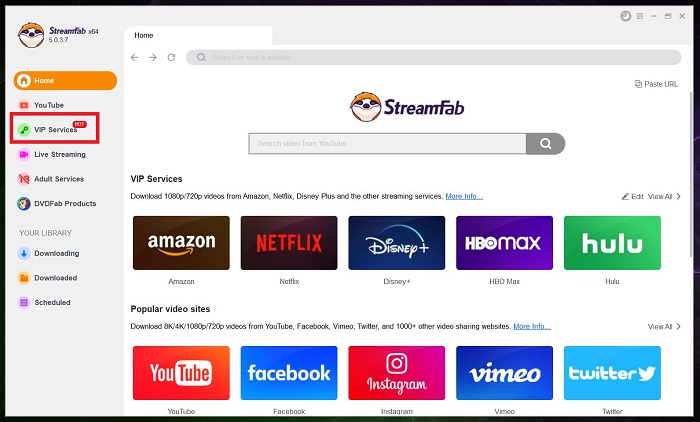This screenshot has height=422, width=700.
Task: Click the StreamFab sloth logo in the sidebar
Action: click(31, 35)
